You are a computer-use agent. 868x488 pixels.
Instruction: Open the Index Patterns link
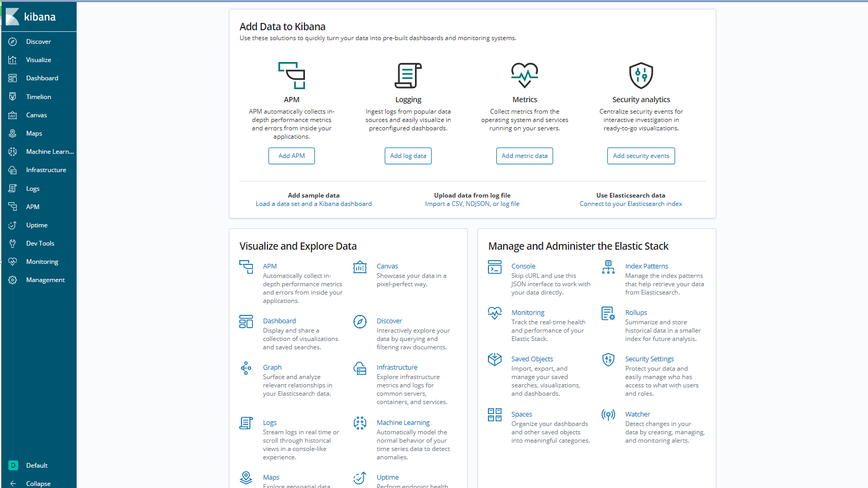(646, 266)
